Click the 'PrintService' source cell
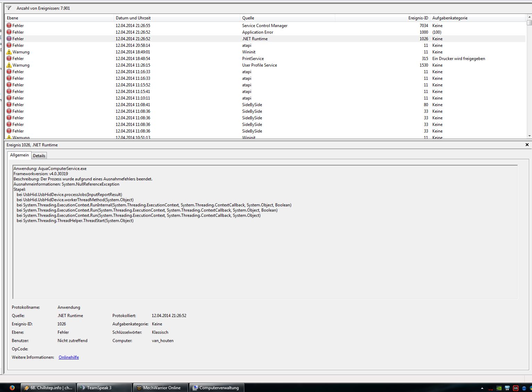 [253, 59]
